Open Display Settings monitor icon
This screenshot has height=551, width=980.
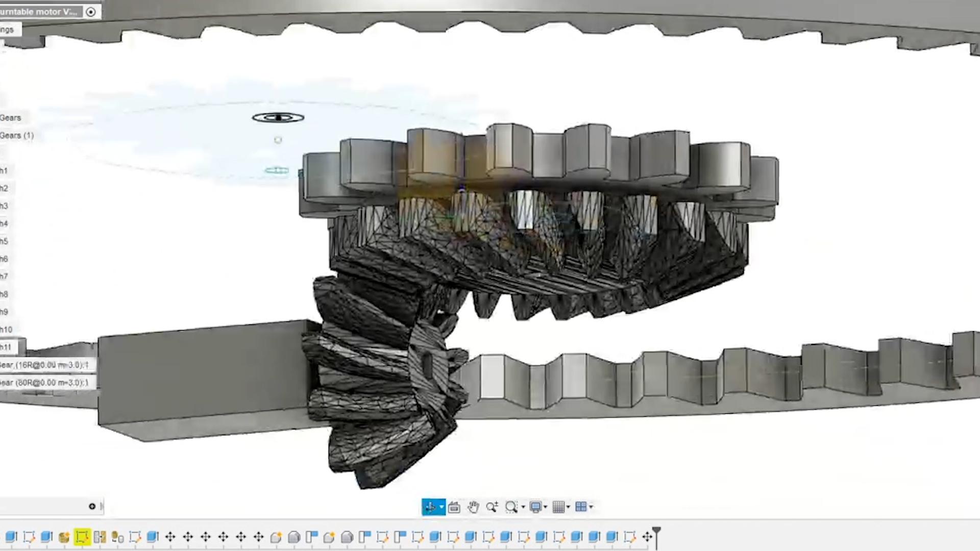click(x=535, y=507)
